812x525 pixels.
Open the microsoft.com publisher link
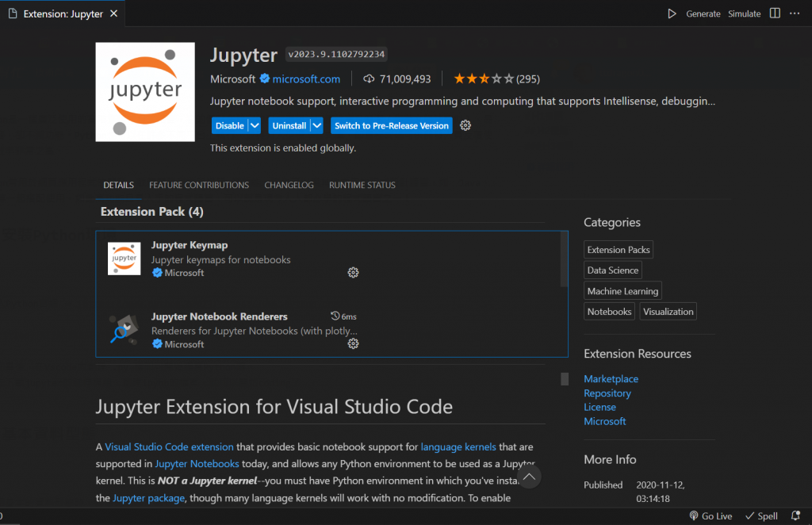point(306,79)
